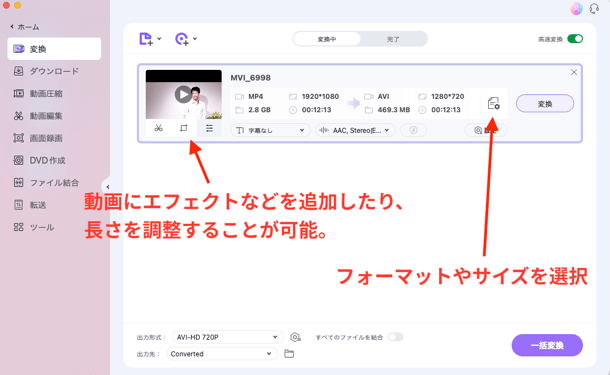610x375 pixels.
Task: Click the source resolution 1920*1080
Action: point(320,96)
